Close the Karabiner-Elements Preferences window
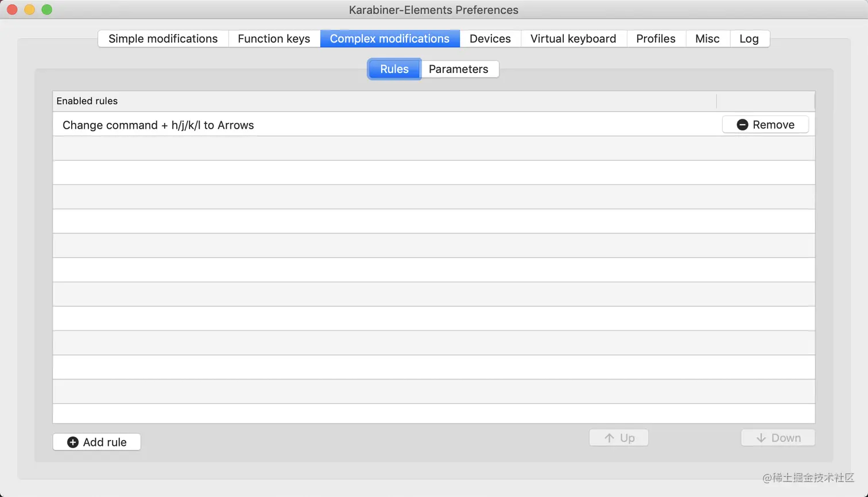The height and width of the screenshot is (497, 868). 12,10
